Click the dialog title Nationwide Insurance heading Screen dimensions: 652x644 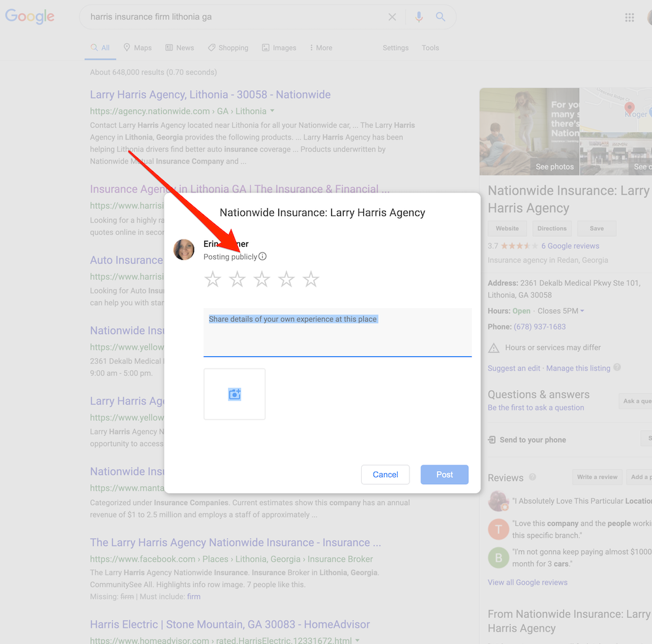coord(322,213)
